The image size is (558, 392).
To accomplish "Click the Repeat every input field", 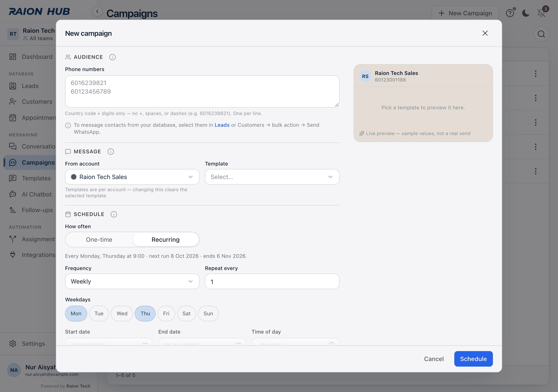I will (x=272, y=282).
